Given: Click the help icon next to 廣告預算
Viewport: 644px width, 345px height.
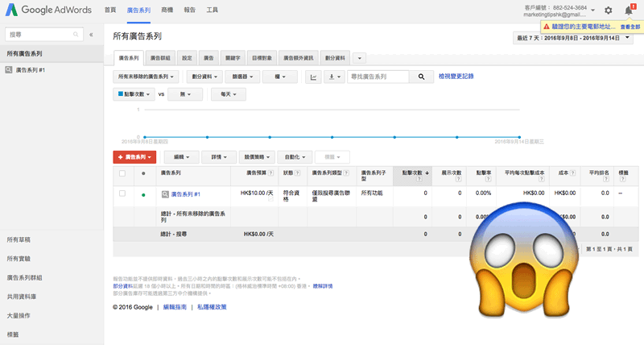Looking at the screenshot, I should [270, 173].
